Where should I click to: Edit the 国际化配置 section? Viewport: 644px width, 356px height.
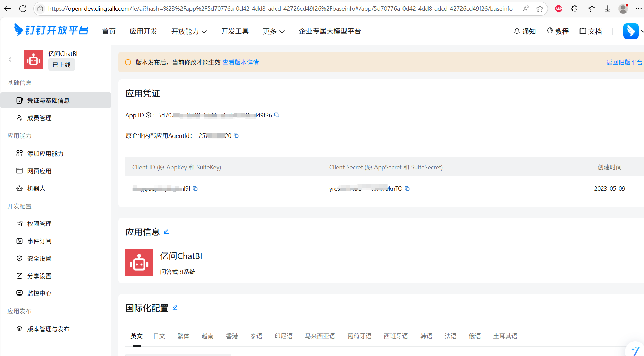[175, 308]
